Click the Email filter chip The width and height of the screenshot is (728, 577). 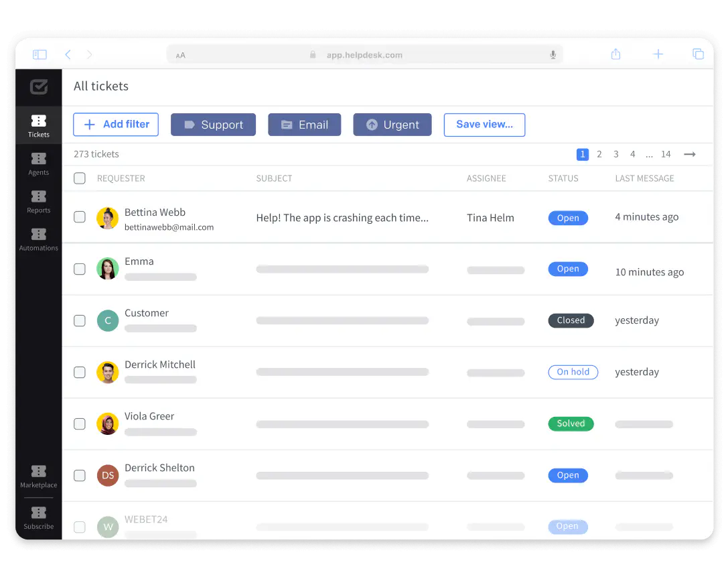pyautogui.click(x=305, y=125)
